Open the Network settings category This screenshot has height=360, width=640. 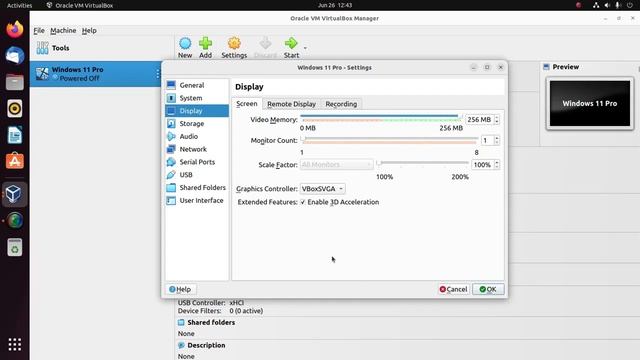pyautogui.click(x=197, y=149)
